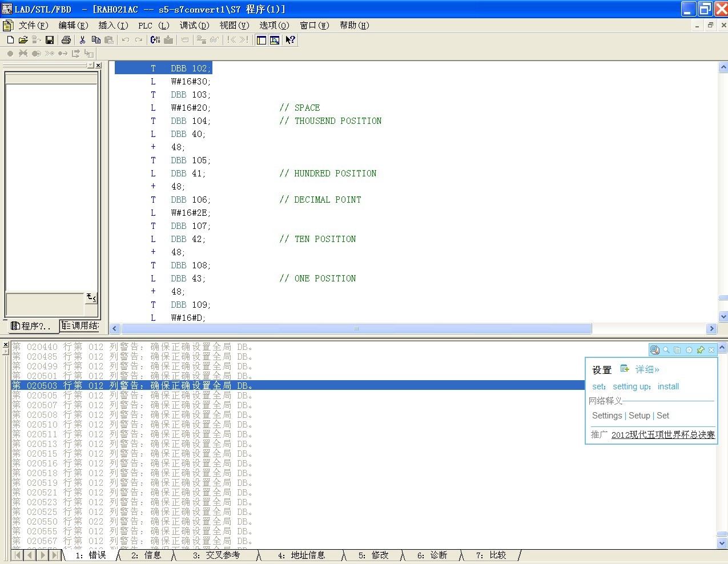Viewport: 728px width, 564px height.
Task: Open the 调试(D) menu
Action: (x=194, y=25)
